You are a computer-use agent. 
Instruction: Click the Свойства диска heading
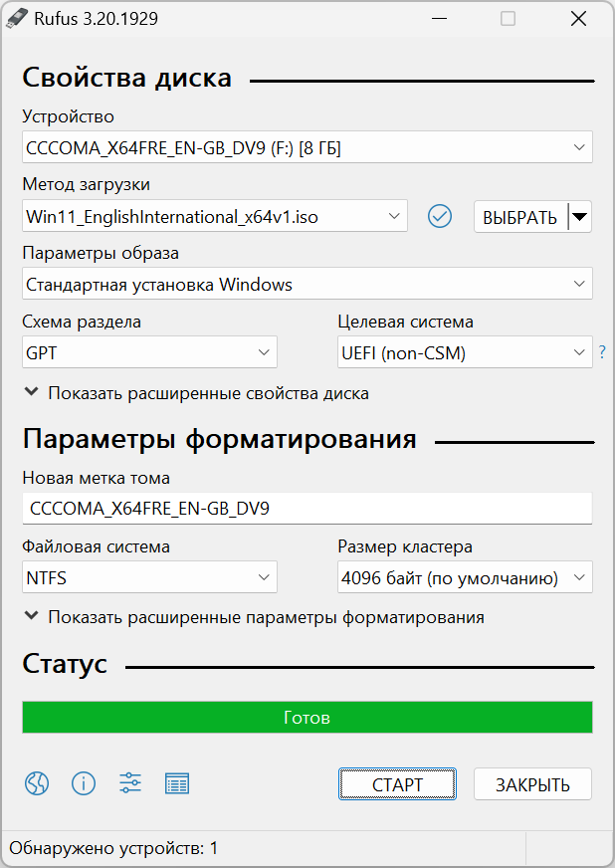[126, 78]
